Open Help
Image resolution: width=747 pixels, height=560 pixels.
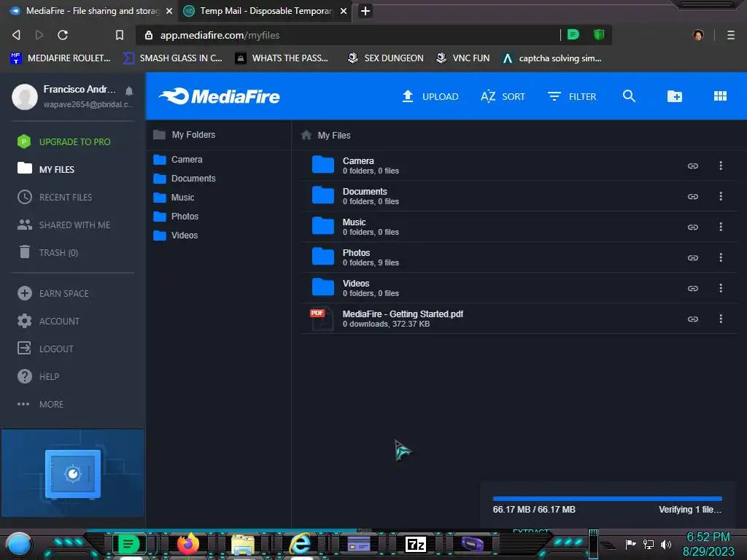[38, 376]
